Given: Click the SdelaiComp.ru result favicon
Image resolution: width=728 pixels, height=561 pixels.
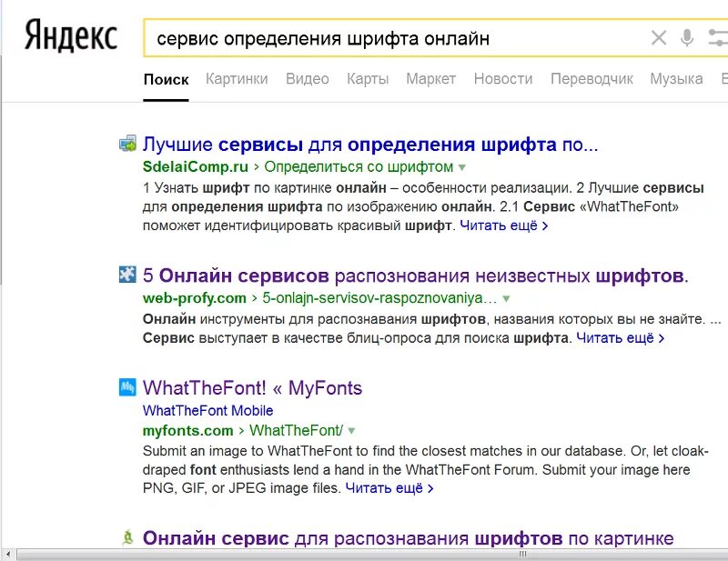Looking at the screenshot, I should (x=127, y=144).
